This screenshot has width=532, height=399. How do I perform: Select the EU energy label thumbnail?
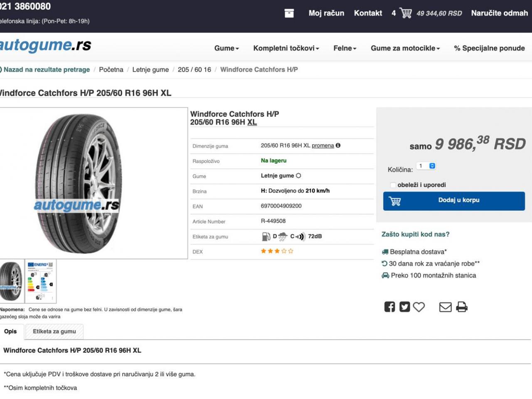point(40,281)
